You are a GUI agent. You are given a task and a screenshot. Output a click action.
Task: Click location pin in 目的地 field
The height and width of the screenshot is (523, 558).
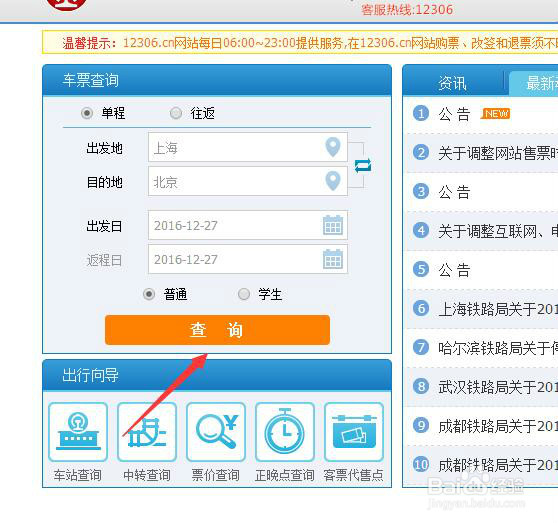point(333,181)
